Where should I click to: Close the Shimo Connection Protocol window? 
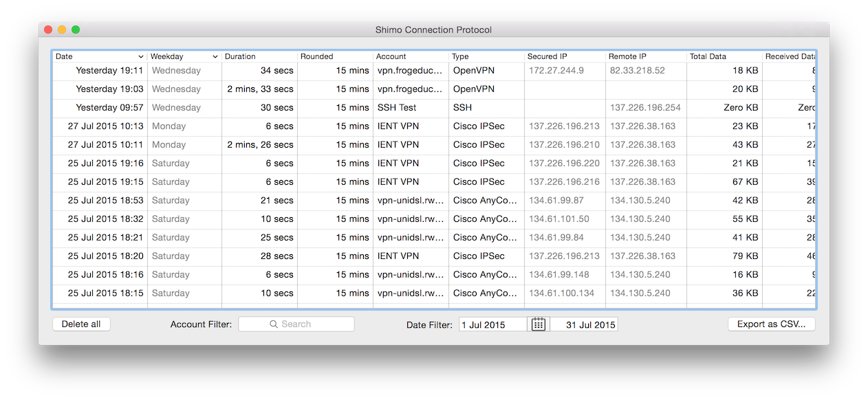coord(48,30)
